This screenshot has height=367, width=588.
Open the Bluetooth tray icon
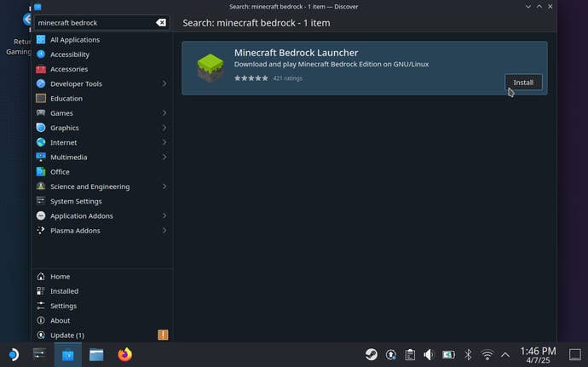click(x=468, y=354)
